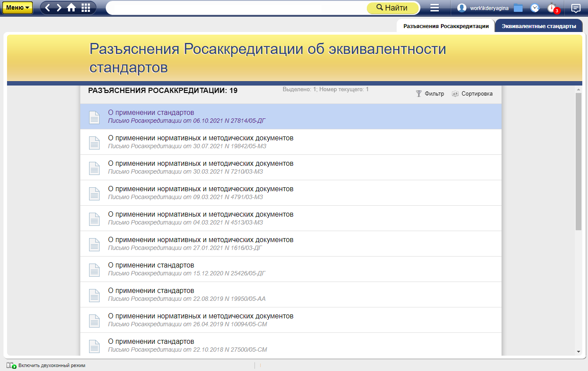Screen dimensions: 588x371
Task: Open letter N 19950/05-АА from 22.08.2019
Action: (290, 295)
